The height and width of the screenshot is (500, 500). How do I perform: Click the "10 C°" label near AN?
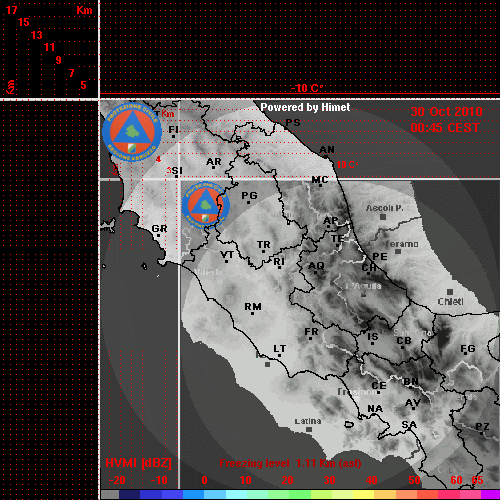347,165
